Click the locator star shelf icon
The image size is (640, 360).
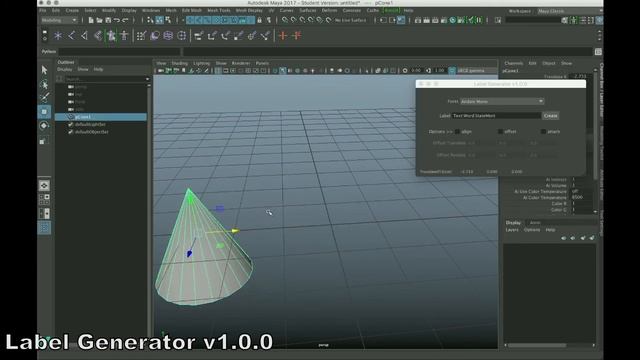pos(58,36)
